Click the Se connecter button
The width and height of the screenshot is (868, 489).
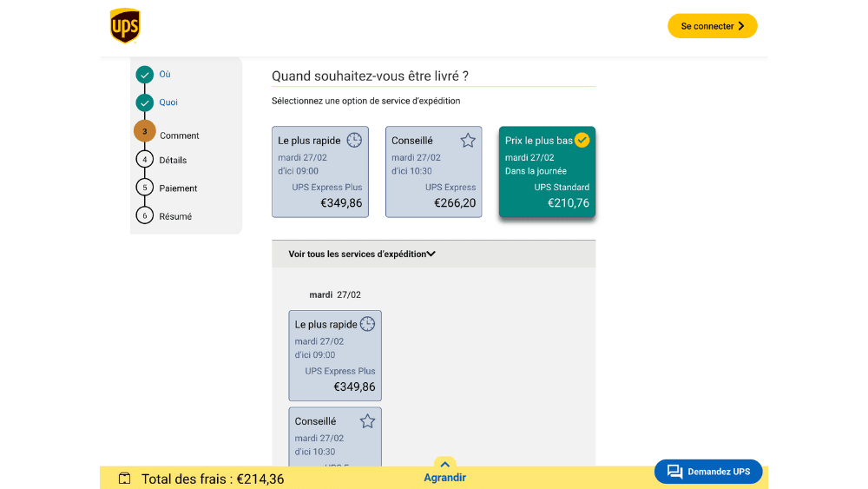pos(712,26)
